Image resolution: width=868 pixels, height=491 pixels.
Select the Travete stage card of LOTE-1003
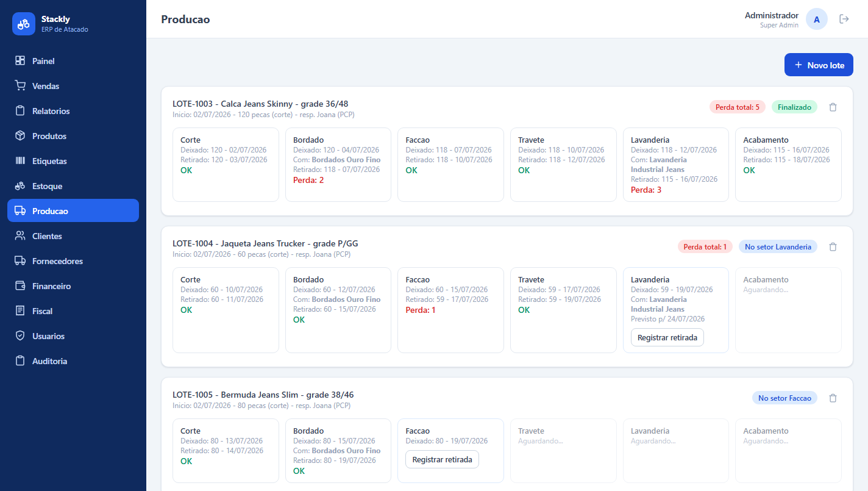[x=563, y=165]
